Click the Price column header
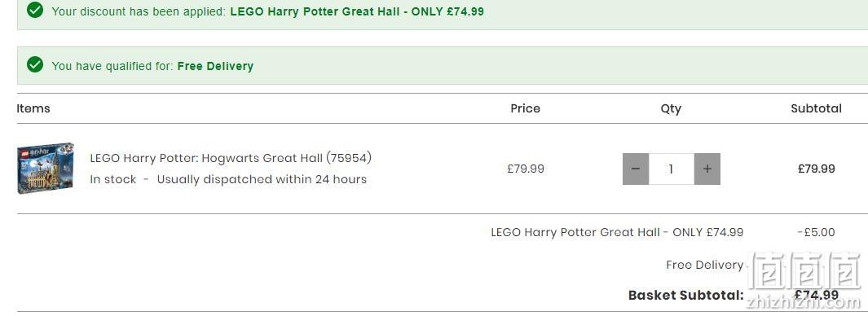The image size is (868, 316). [526, 108]
